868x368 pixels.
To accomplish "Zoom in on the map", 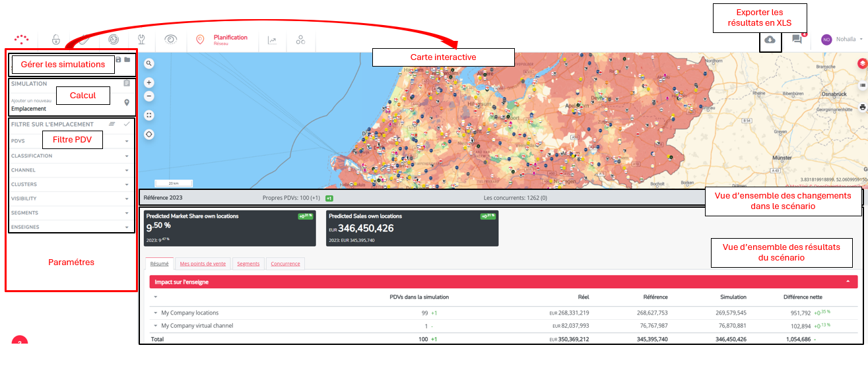I will tap(149, 82).
